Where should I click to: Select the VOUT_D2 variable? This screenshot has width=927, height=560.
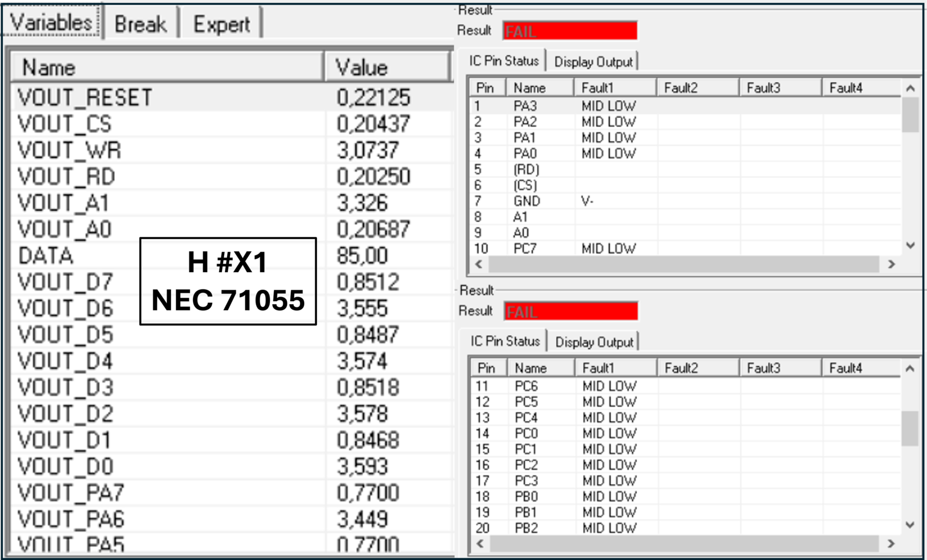pyautogui.click(x=65, y=414)
